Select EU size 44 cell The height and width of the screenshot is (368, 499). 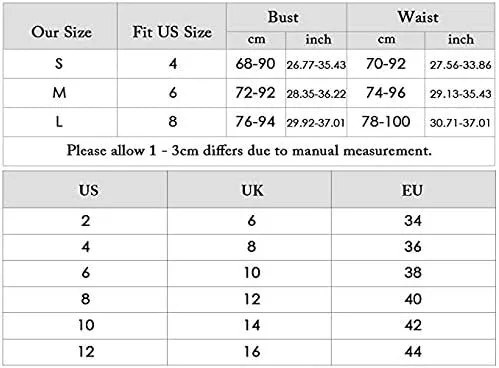pyautogui.click(x=413, y=352)
